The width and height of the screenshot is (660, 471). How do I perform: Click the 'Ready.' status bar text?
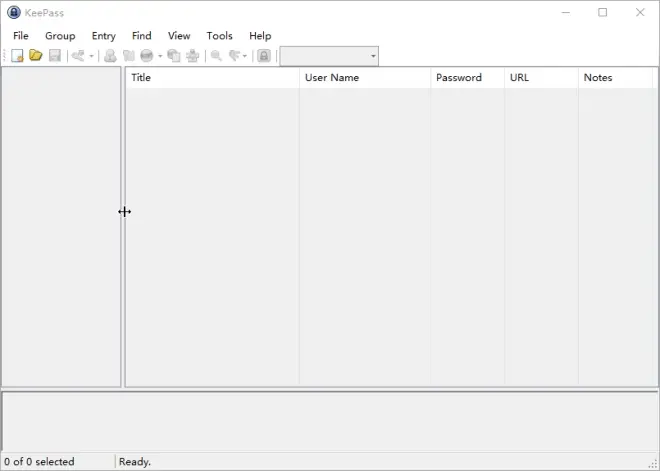(135, 462)
